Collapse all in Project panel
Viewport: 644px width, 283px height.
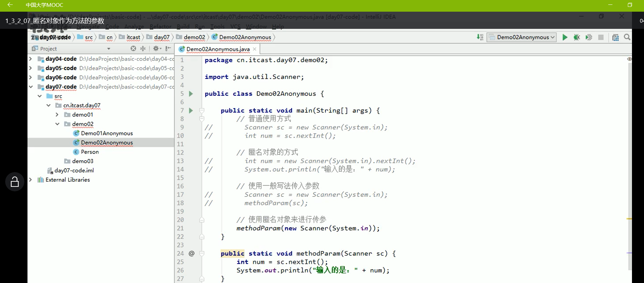[143, 48]
